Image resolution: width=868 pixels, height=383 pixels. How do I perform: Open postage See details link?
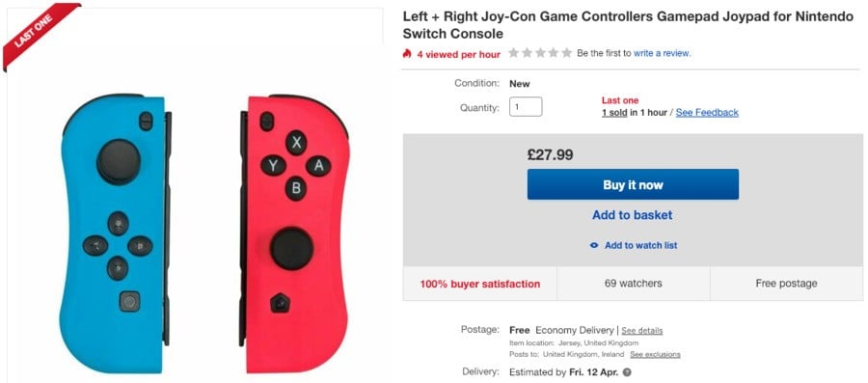coord(642,331)
